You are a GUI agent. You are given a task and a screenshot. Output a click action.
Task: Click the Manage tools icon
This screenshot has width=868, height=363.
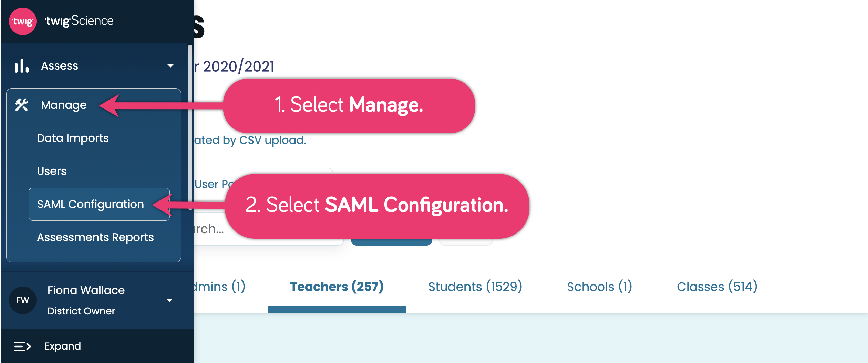coord(21,105)
